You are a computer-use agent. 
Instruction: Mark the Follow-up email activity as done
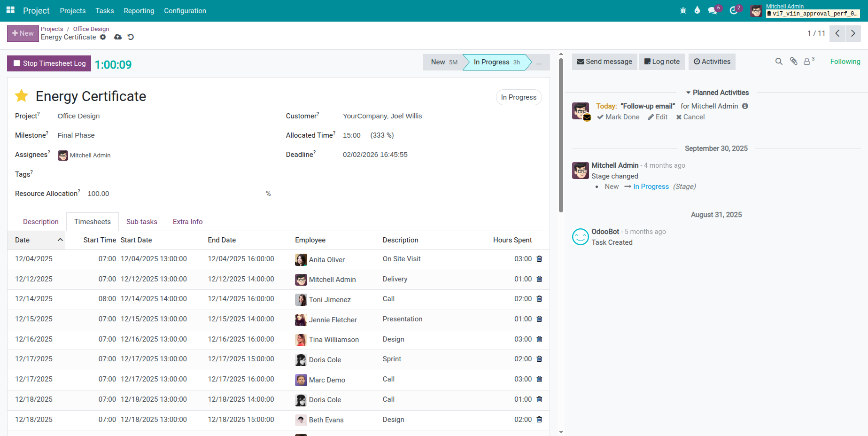618,117
